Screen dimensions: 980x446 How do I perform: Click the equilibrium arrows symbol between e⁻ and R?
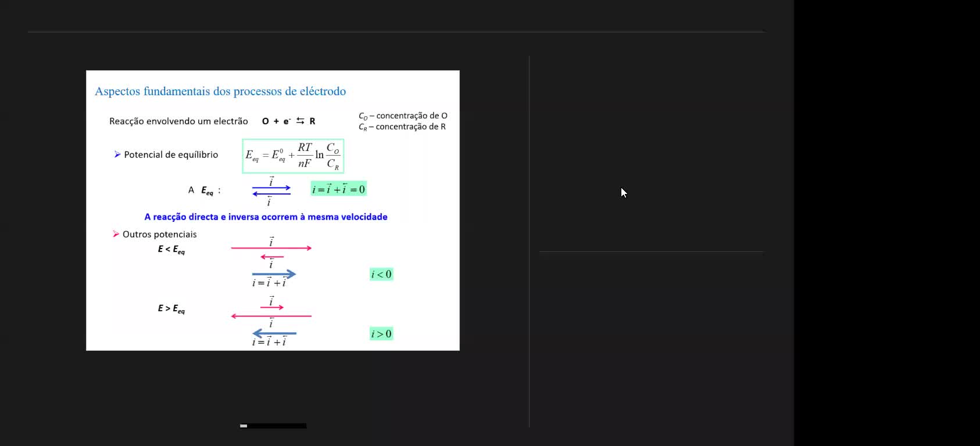300,121
